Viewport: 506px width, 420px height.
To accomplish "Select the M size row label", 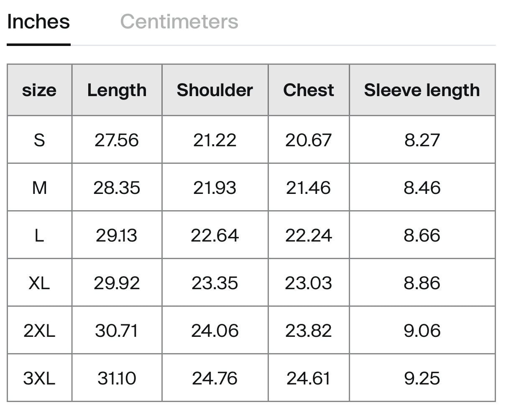I will coord(39,188).
